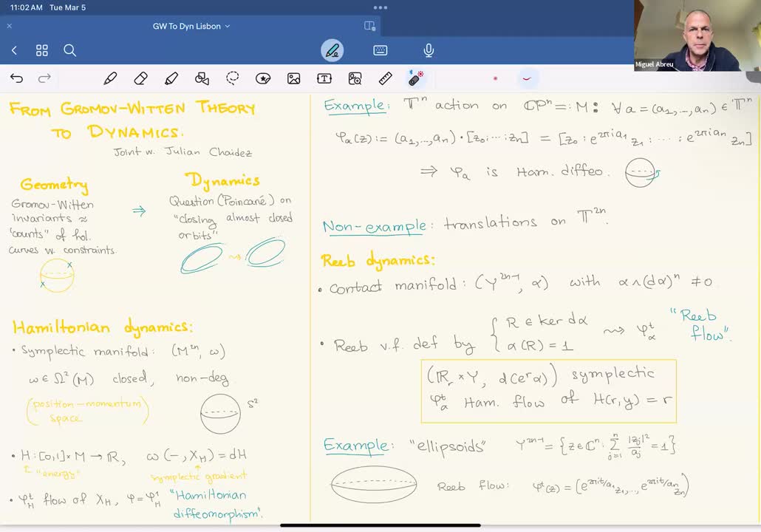Viewport: 761px width, 532px height.
Task: Switch to keyboard input mode
Action: 380,50
